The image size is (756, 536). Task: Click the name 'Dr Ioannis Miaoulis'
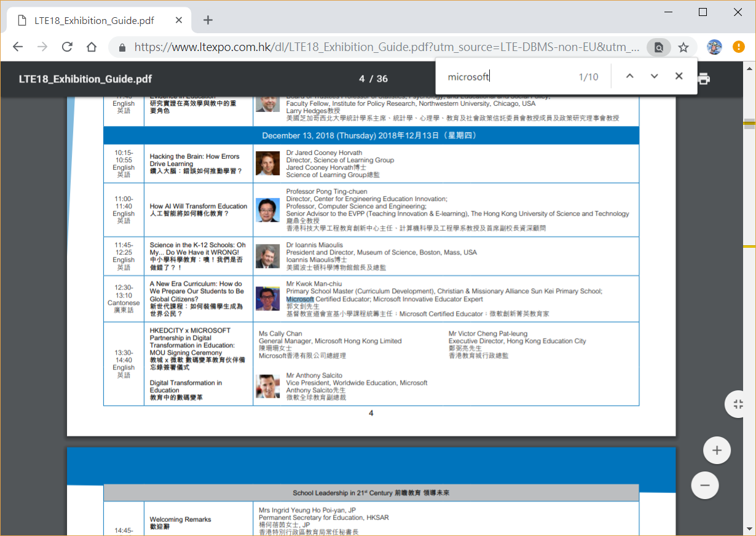(314, 245)
